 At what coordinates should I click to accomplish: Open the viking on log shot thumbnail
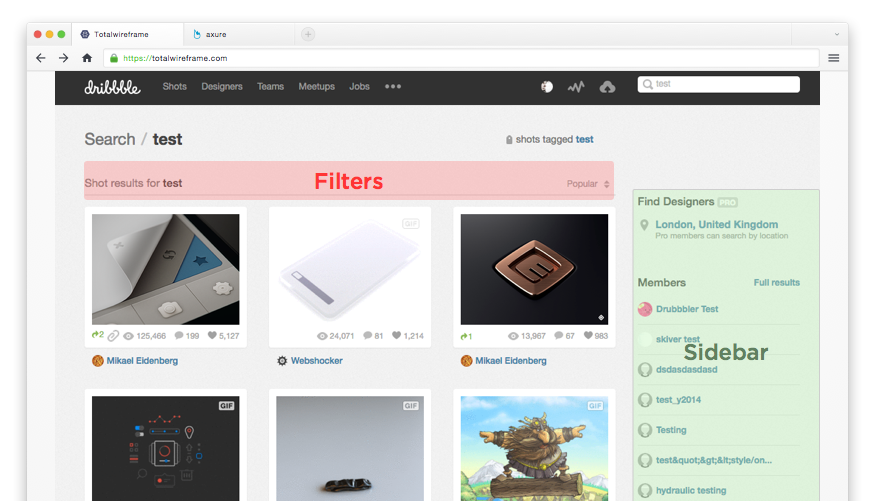[x=534, y=449]
